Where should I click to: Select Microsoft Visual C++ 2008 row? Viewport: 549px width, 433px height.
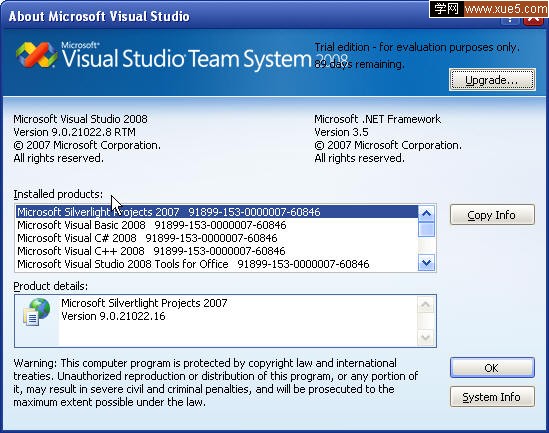[217, 251]
